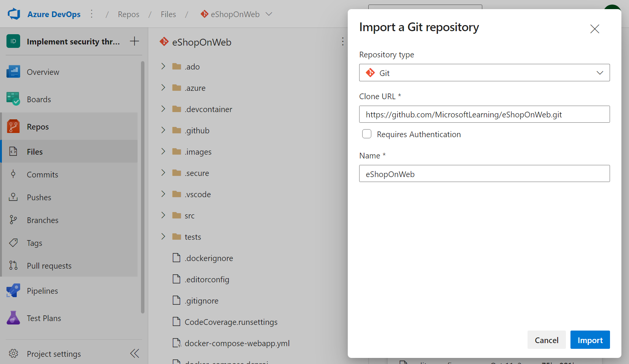Viewport: 629px width, 364px height.
Task: Expand the .ado folder
Action: point(163,66)
